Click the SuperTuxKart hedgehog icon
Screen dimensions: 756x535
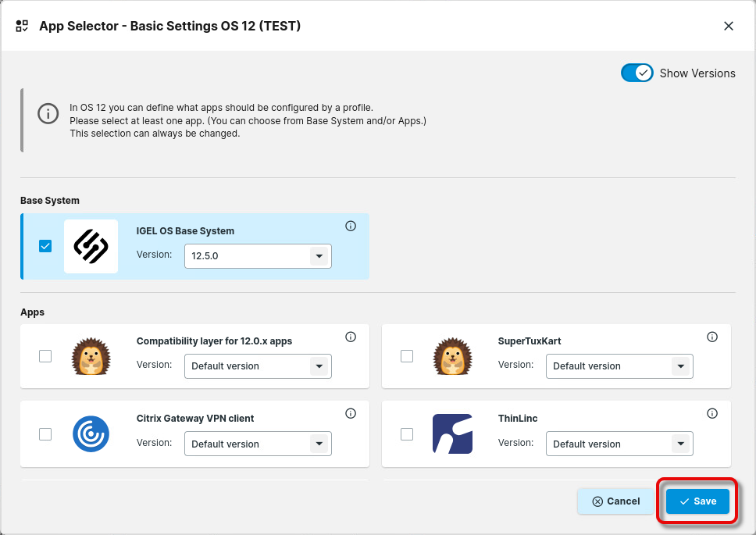click(452, 356)
